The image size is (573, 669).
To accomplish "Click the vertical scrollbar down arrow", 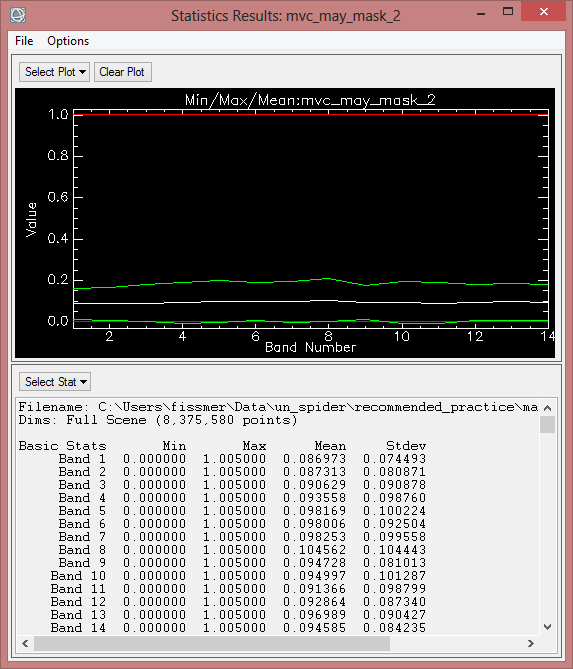I will (548, 627).
